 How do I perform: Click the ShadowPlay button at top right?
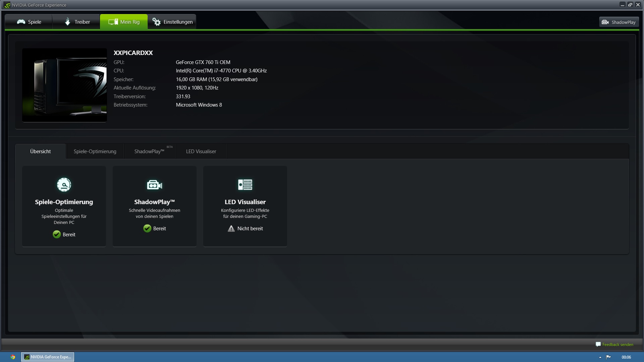619,22
